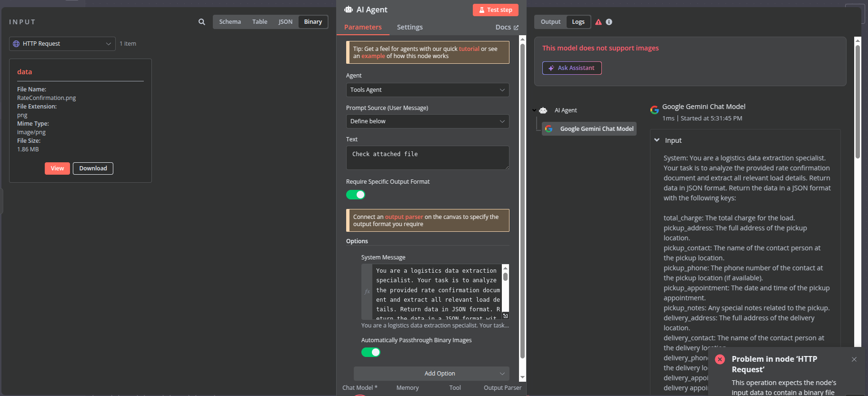Click the Tool connector label
The image size is (868, 396).
tap(455, 388)
